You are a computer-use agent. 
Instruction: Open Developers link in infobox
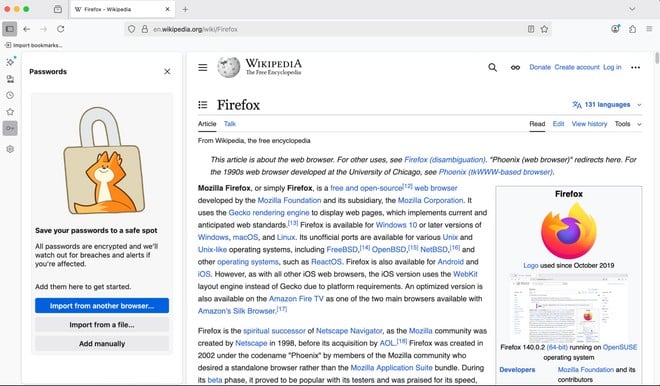pos(517,370)
